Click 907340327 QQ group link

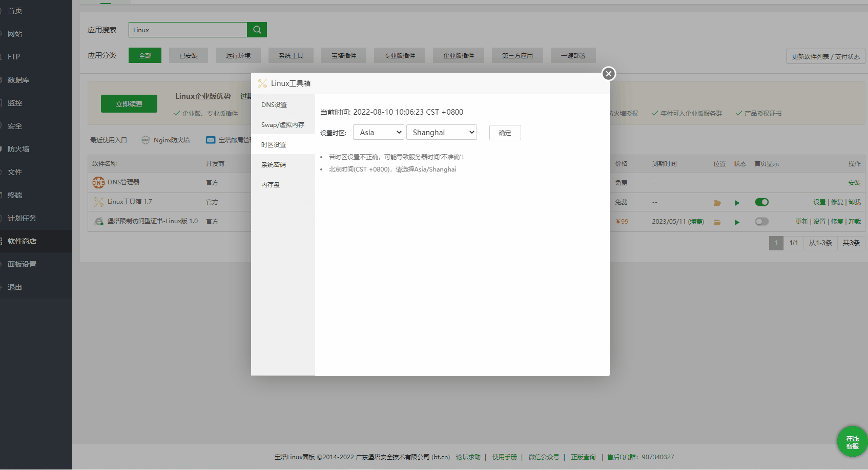658,457
